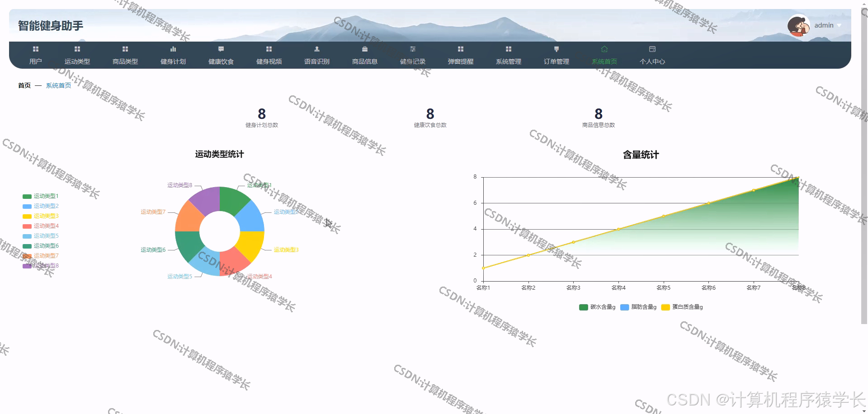Click the 运动类型统计 chart title
868x414 pixels.
pos(219,155)
